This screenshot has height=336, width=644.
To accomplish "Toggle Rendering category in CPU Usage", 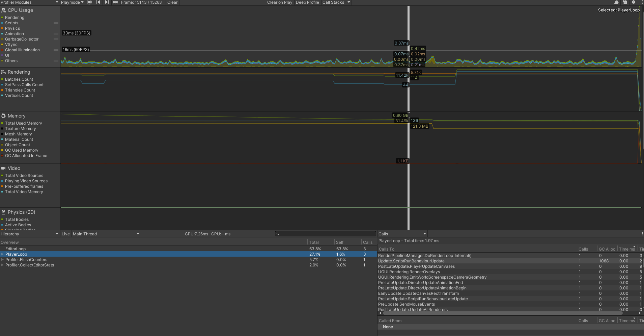I will tap(2, 18).
